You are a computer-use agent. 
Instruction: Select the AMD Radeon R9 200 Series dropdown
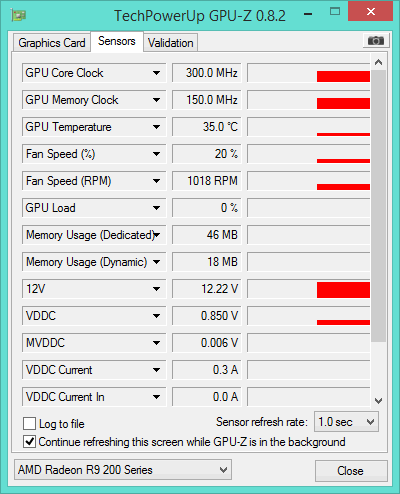pyautogui.click(x=123, y=470)
